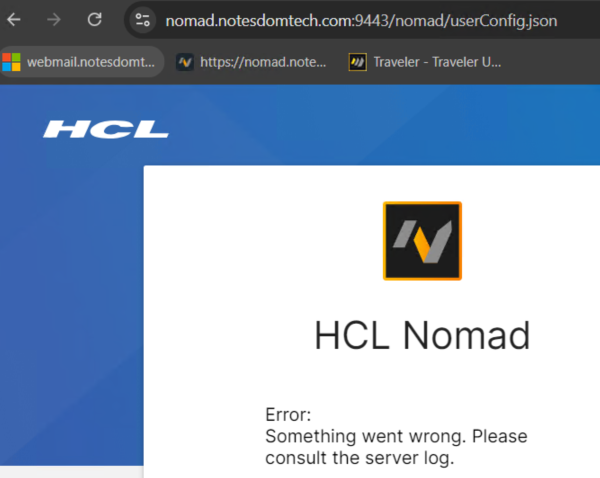
Task: Go back using the browser back arrow
Action: [14, 20]
